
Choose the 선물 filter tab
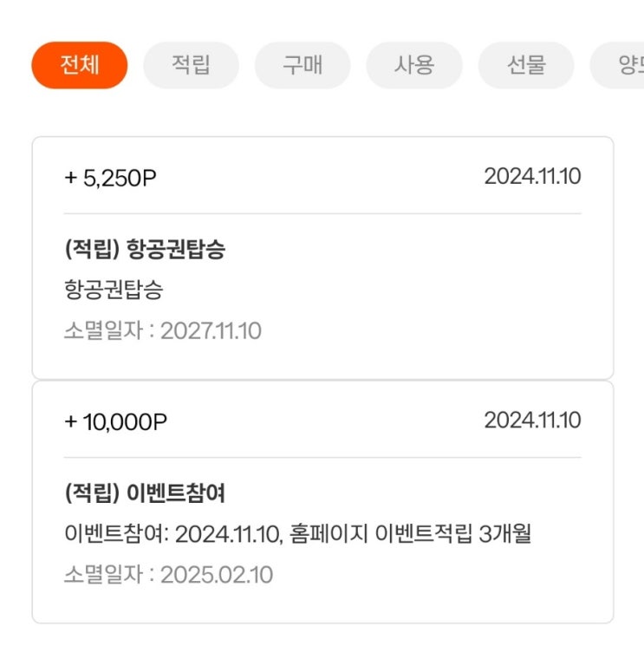coord(526,65)
